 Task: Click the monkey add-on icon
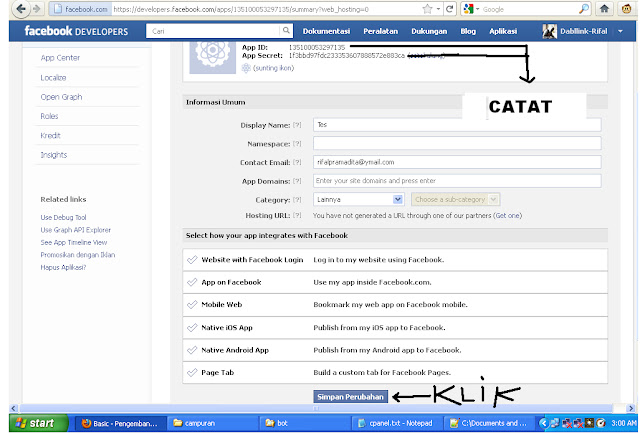pyautogui.click(x=627, y=9)
